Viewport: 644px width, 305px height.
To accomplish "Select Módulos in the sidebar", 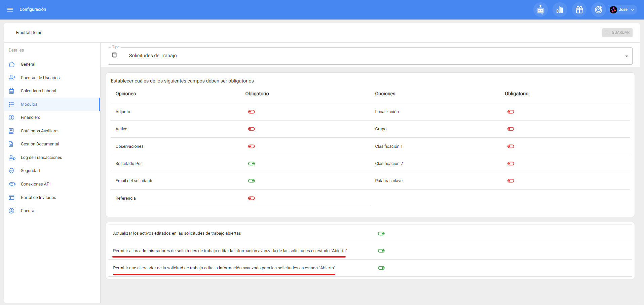I will tap(29, 104).
